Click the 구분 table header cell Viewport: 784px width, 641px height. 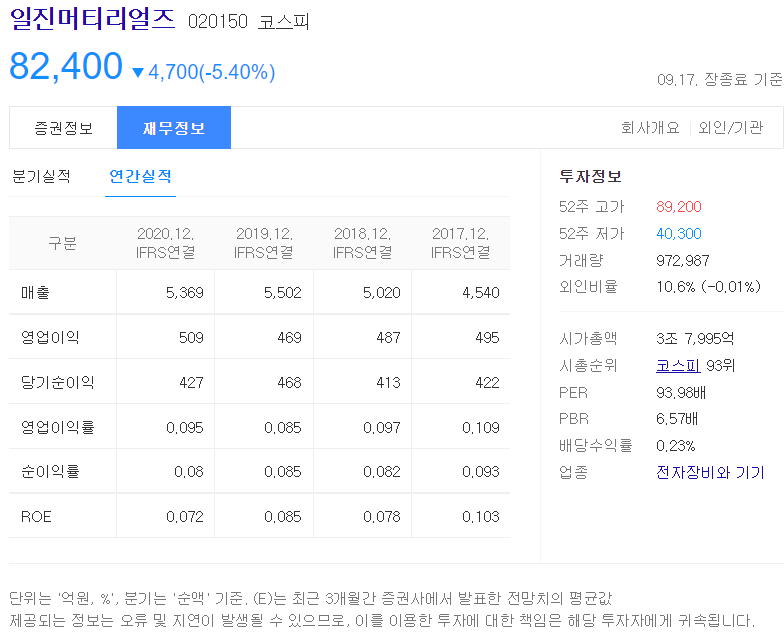coord(62,243)
